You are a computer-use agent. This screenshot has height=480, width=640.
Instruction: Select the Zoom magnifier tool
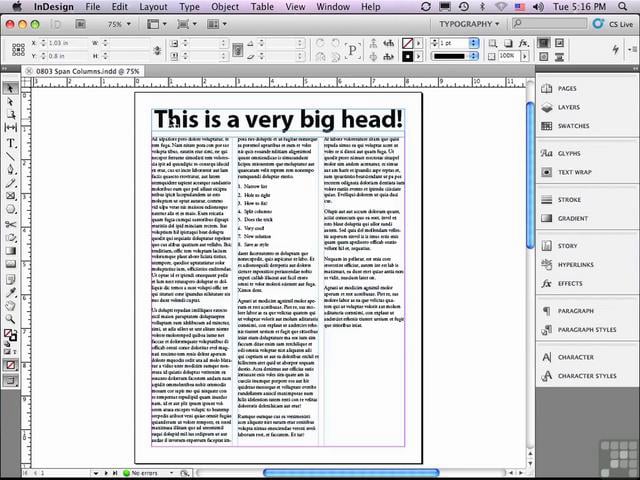coord(10,319)
